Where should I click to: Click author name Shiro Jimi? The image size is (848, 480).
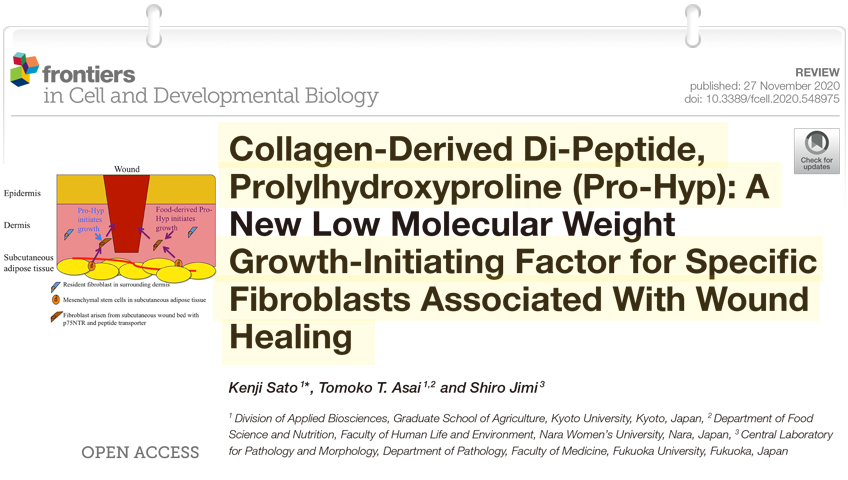504,387
